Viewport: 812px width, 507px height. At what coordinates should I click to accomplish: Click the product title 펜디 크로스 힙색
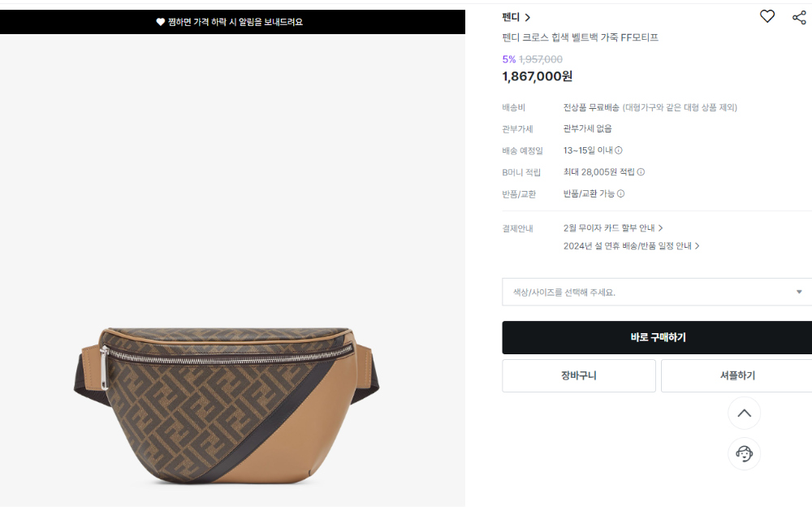coord(580,37)
